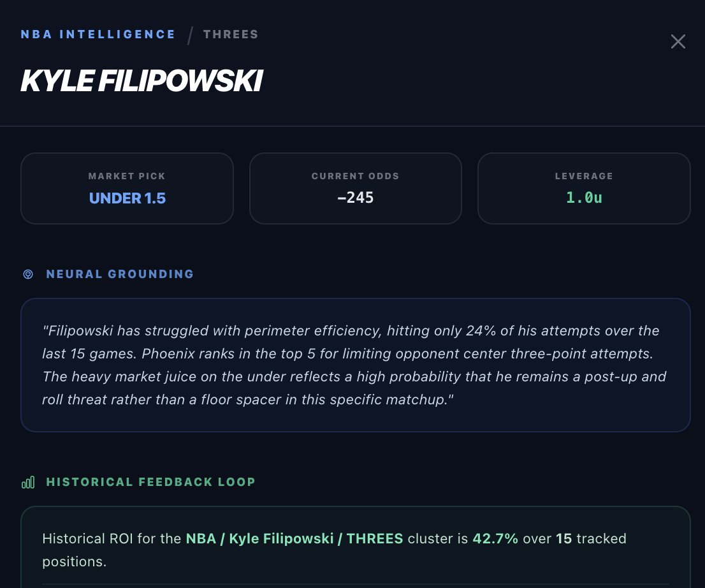Click the Historical Feedback Loop bar chart icon

coord(27,482)
